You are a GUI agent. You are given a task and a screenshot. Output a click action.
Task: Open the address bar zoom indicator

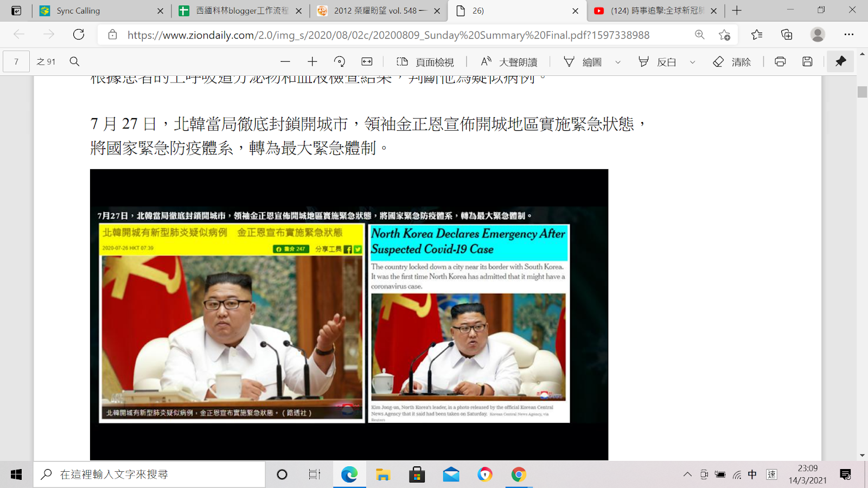tap(700, 35)
